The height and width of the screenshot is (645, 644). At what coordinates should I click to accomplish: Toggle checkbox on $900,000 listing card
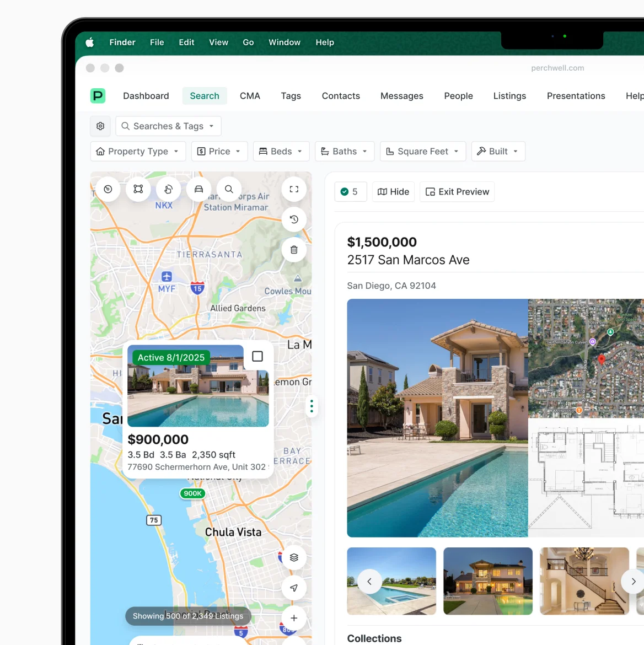pyautogui.click(x=257, y=356)
